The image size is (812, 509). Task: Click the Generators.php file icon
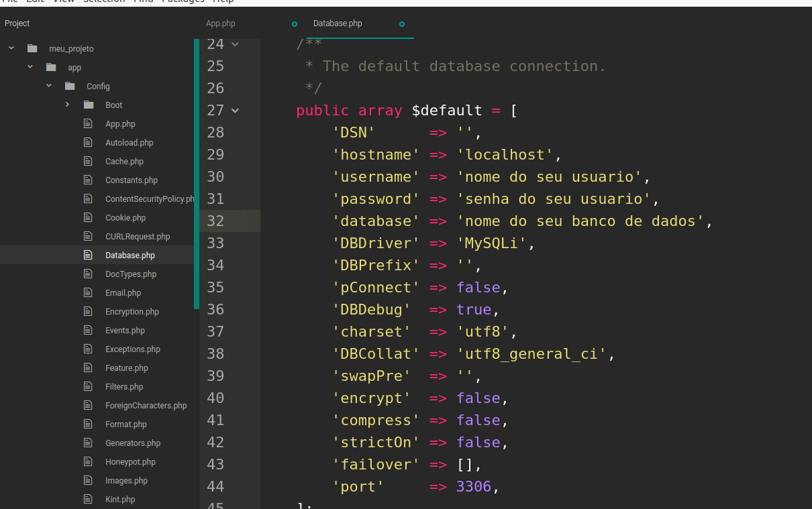pyautogui.click(x=88, y=443)
